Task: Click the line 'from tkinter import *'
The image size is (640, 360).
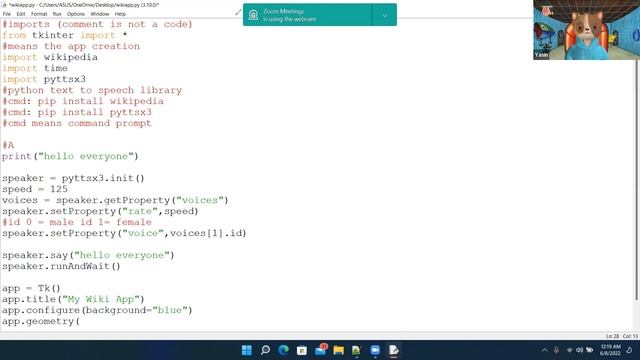Action: [64, 35]
